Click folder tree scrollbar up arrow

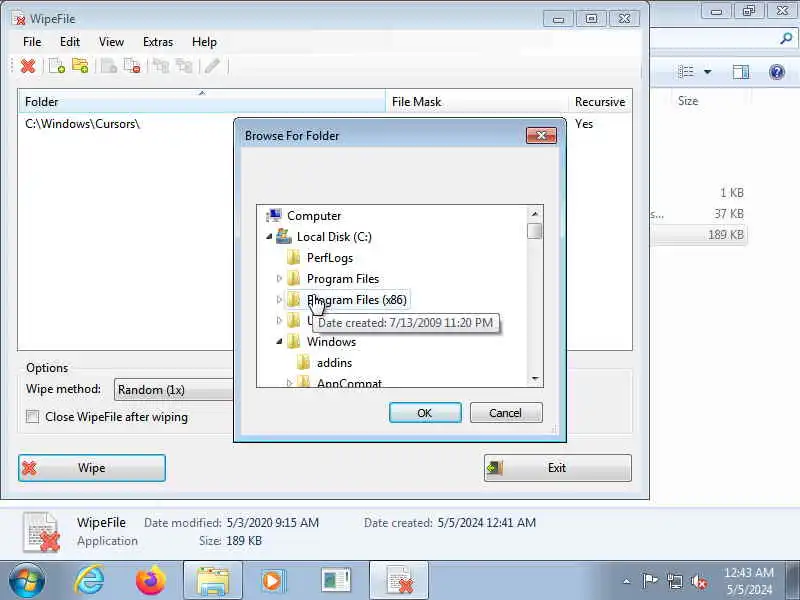point(535,214)
